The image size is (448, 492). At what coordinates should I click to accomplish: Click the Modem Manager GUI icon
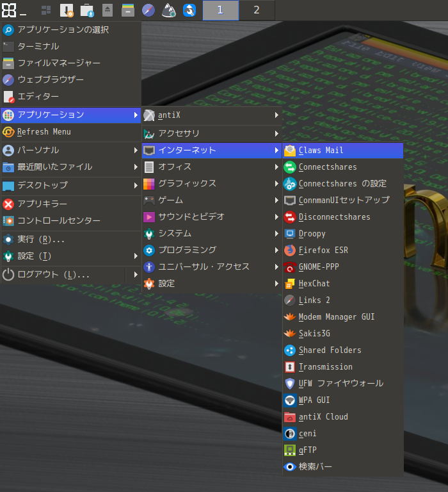click(x=290, y=317)
